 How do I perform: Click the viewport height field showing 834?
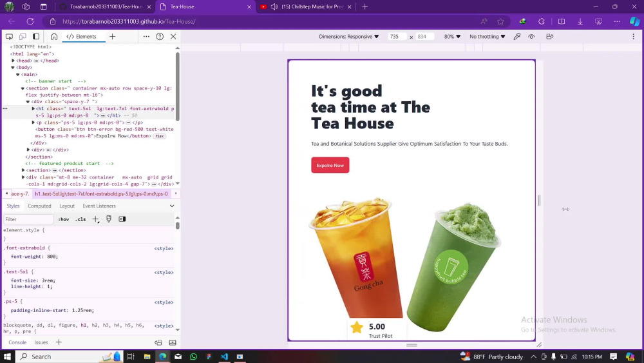point(424,37)
